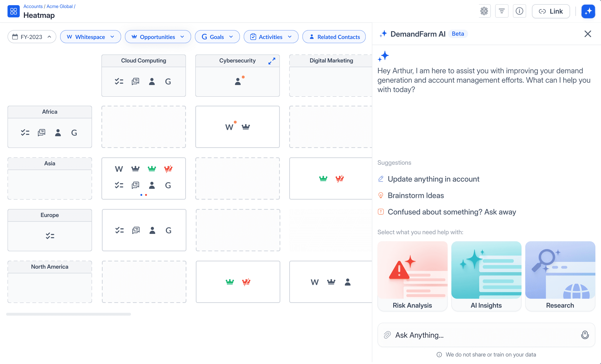Toggle the DemandFarm AI sparkle button
The height and width of the screenshot is (364, 601).
point(588,11)
